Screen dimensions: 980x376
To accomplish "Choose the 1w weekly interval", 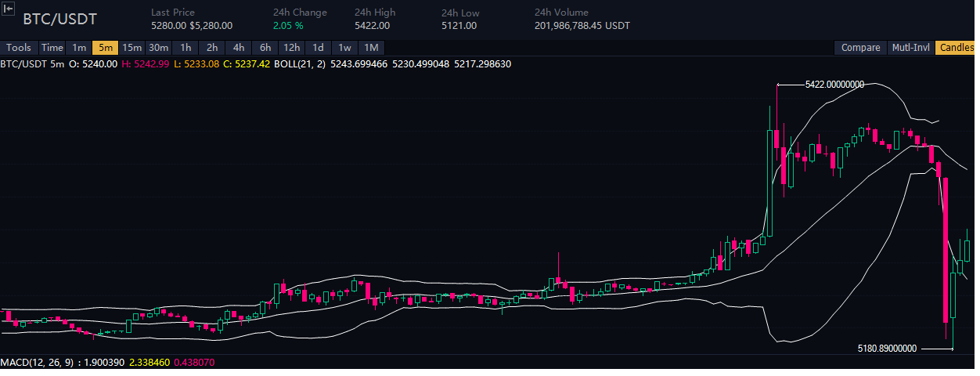I will (344, 48).
